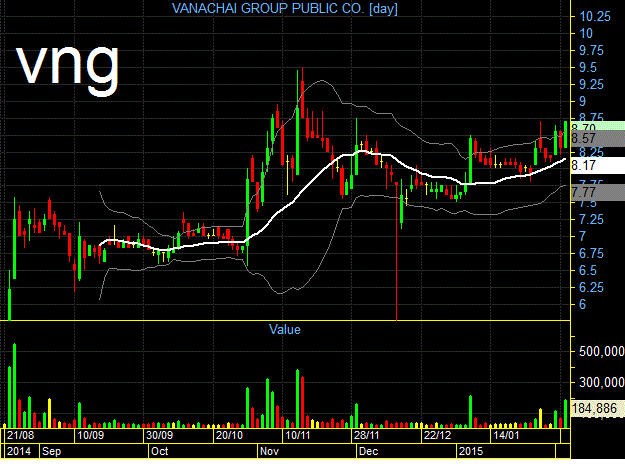Select the 10 price axis label
The width and height of the screenshot is (625, 466).
pos(586,34)
